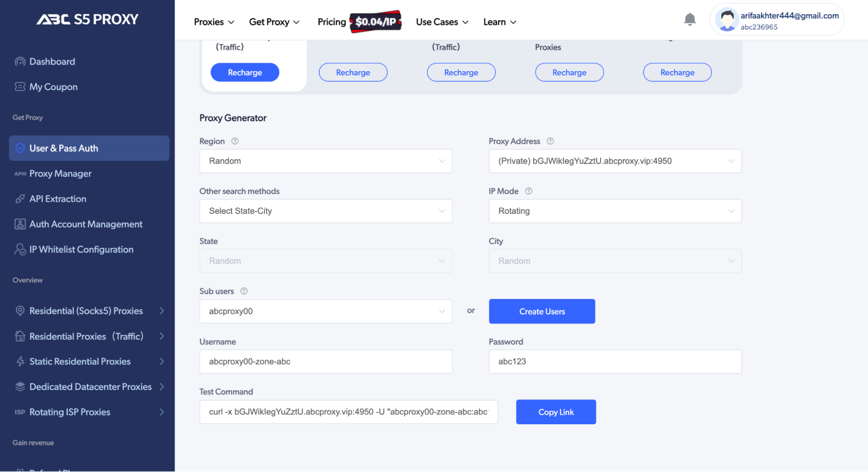Click the Auth Account Management person icon

coord(20,224)
